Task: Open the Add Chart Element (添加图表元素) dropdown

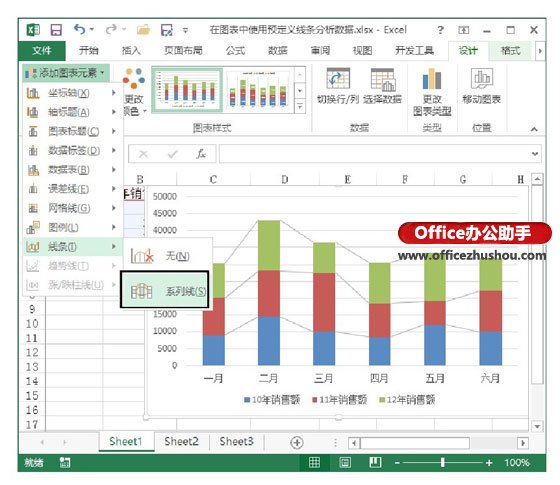Action: pyautogui.click(x=65, y=73)
